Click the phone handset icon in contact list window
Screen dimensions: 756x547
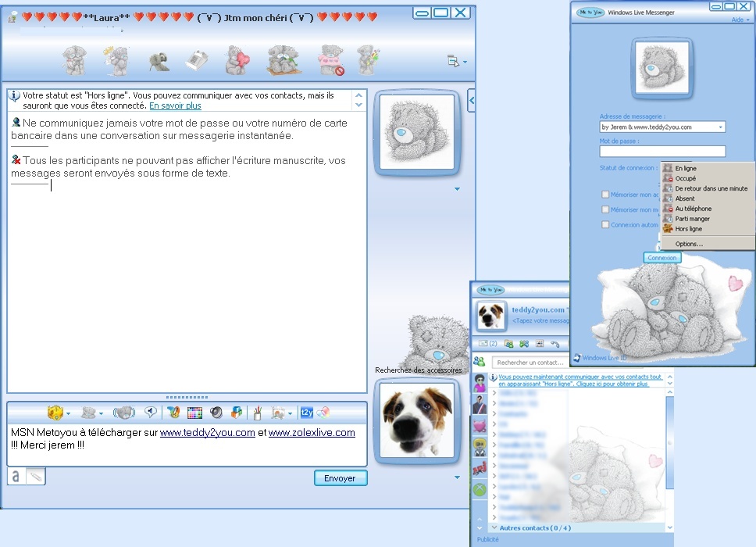click(x=555, y=344)
